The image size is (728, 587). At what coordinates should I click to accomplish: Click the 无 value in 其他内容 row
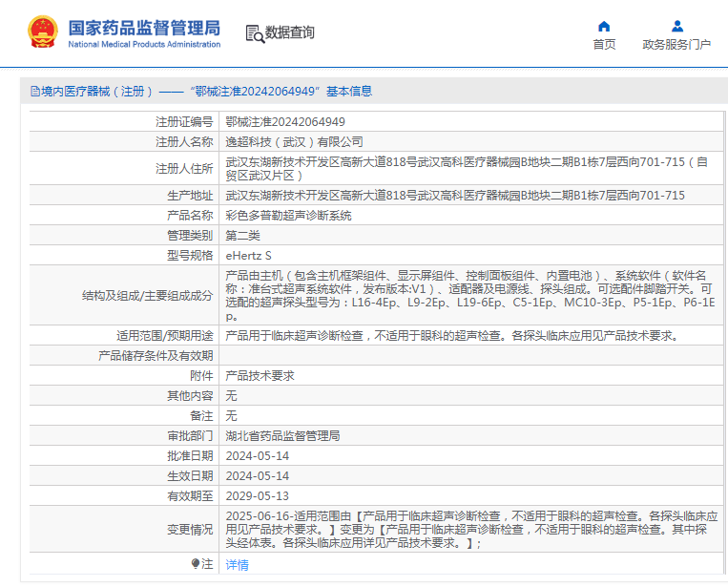(x=231, y=396)
